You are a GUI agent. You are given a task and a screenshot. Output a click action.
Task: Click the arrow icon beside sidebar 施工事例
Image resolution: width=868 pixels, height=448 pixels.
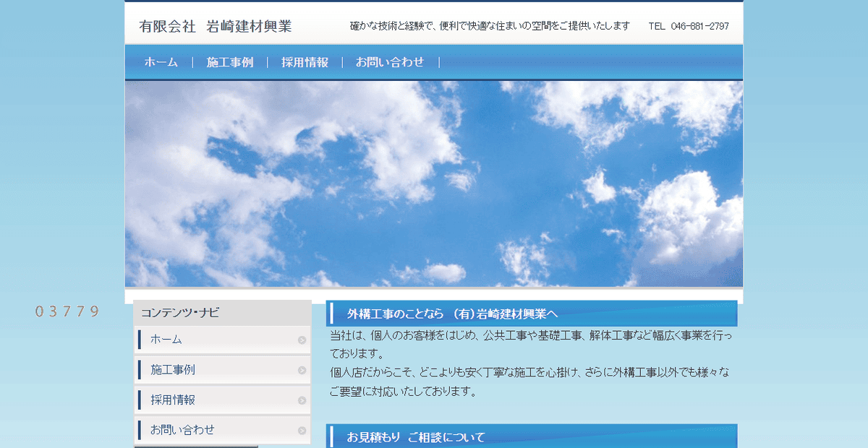[302, 369]
